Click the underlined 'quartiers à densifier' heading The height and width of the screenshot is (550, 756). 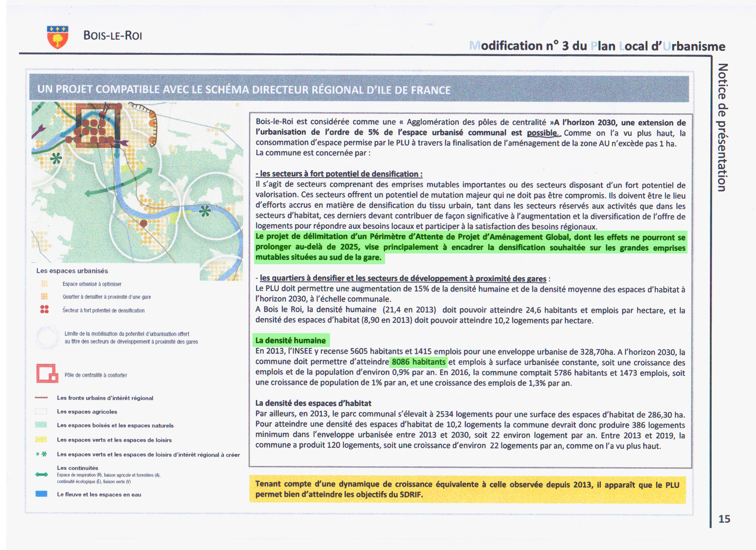(x=403, y=278)
